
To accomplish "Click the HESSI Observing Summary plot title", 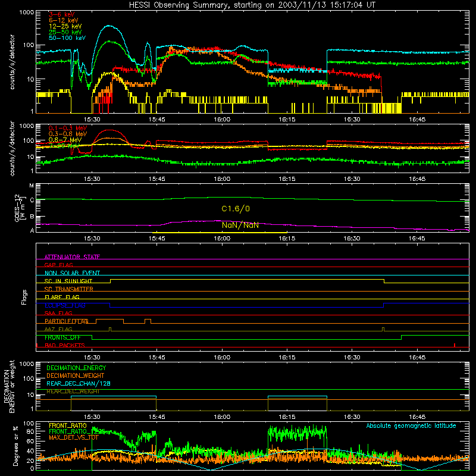I will tap(252, 5).
